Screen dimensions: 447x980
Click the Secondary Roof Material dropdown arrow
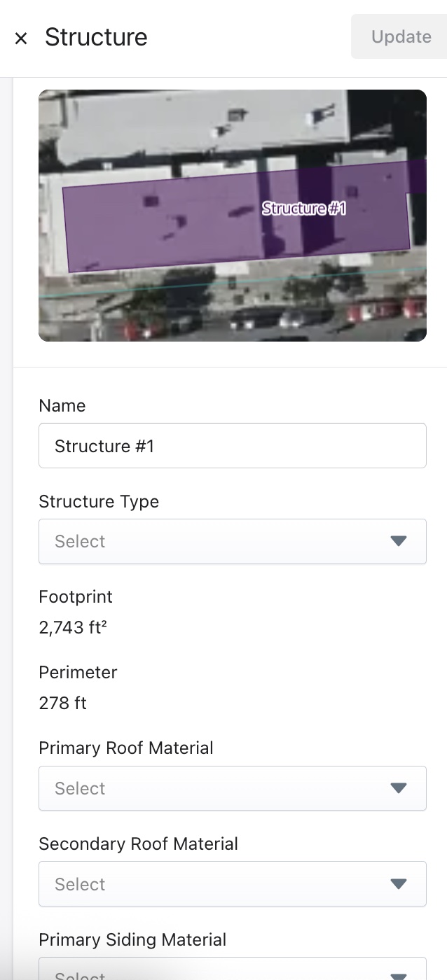tap(399, 884)
